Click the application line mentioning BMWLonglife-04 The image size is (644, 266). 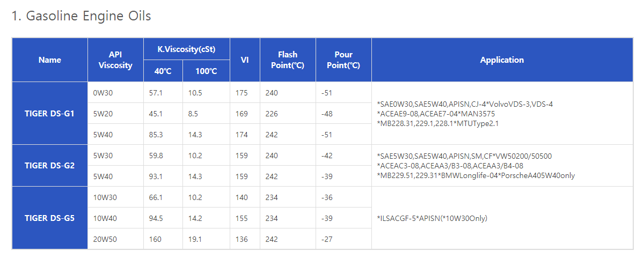point(476,175)
